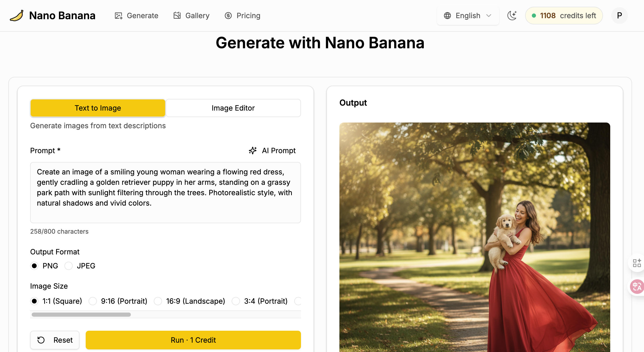Select JPEG output format
Image resolution: width=644 pixels, height=352 pixels.
click(69, 266)
